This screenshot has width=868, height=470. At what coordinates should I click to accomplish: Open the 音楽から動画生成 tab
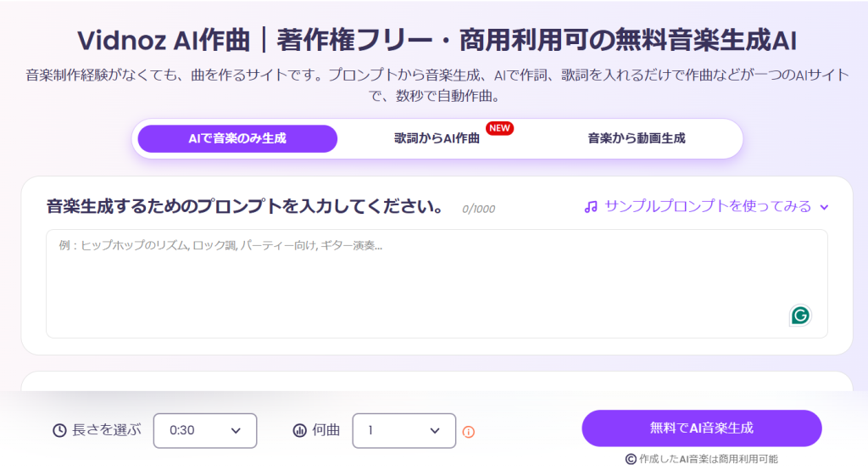click(636, 138)
